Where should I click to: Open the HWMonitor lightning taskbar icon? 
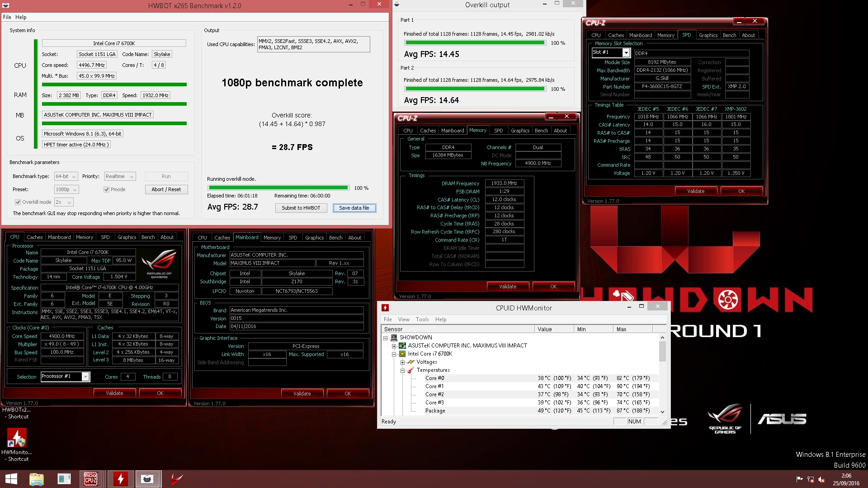point(120,479)
